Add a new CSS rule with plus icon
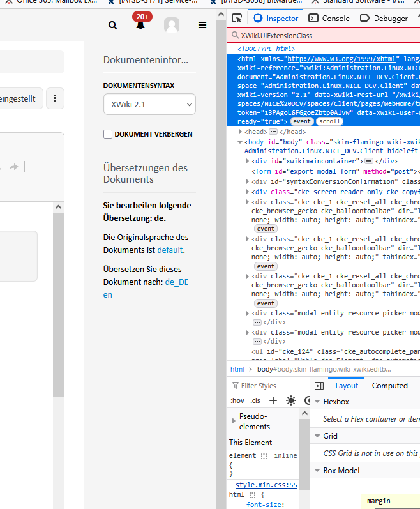Screen dimensions: 420x509 pyautogui.click(x=273, y=400)
